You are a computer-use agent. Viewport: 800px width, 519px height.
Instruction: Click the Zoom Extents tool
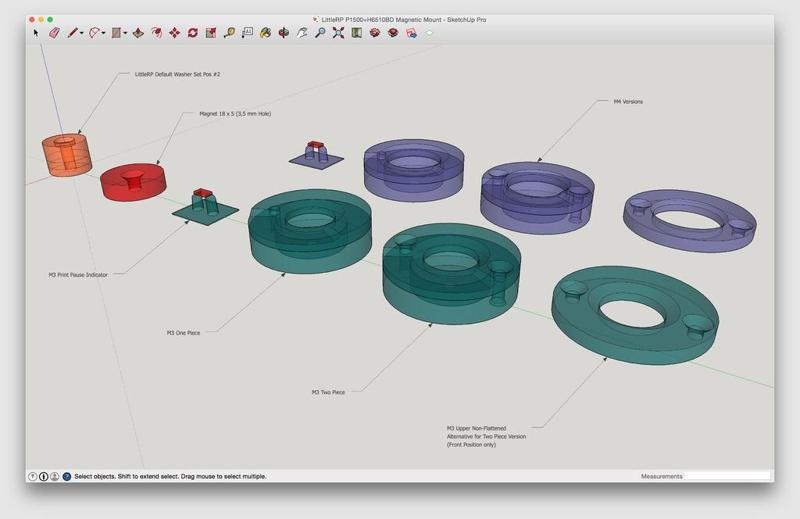[338, 33]
